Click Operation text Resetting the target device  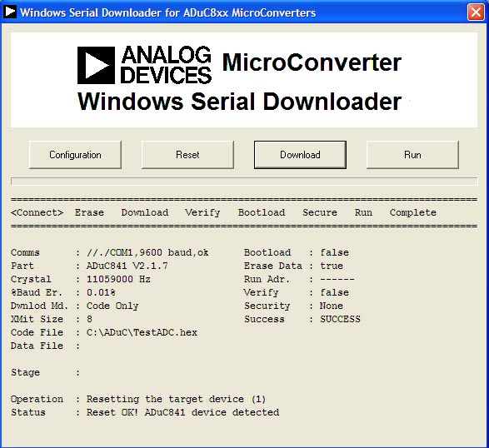176,399
